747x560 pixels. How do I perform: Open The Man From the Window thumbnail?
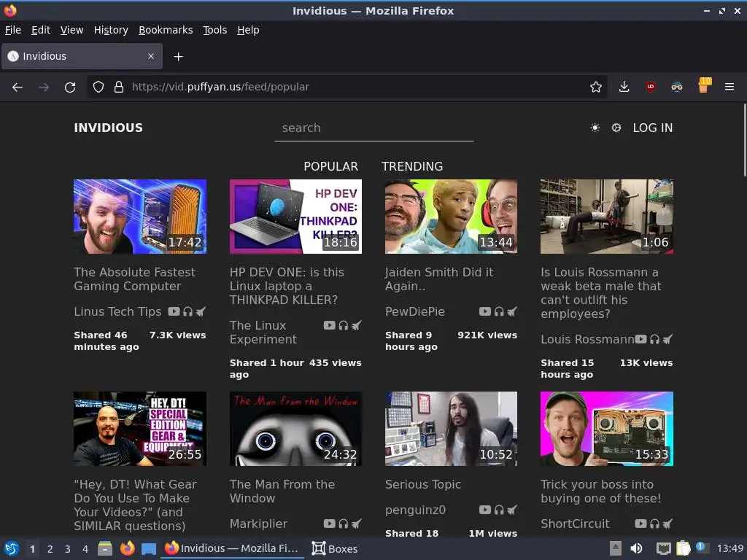pos(296,429)
